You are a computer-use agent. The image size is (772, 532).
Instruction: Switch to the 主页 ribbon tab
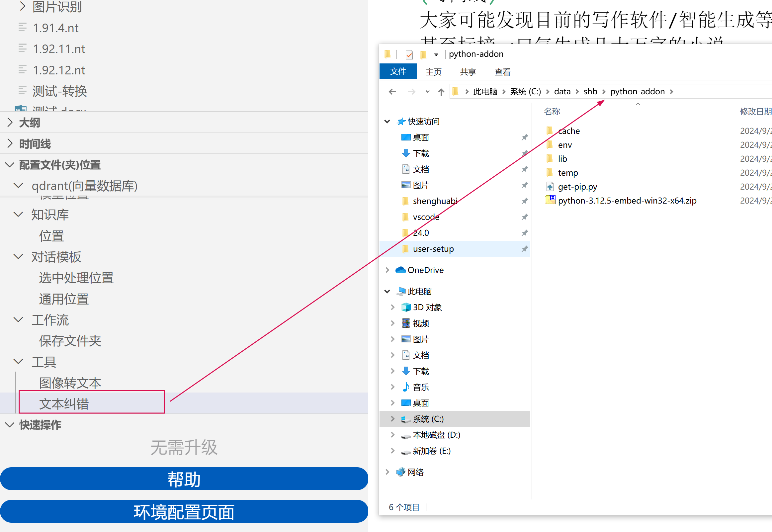pyautogui.click(x=433, y=72)
